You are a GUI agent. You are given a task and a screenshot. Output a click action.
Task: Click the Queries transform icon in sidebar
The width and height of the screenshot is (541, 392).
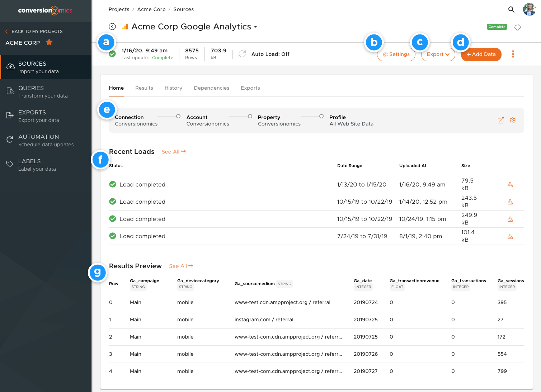coord(10,91)
